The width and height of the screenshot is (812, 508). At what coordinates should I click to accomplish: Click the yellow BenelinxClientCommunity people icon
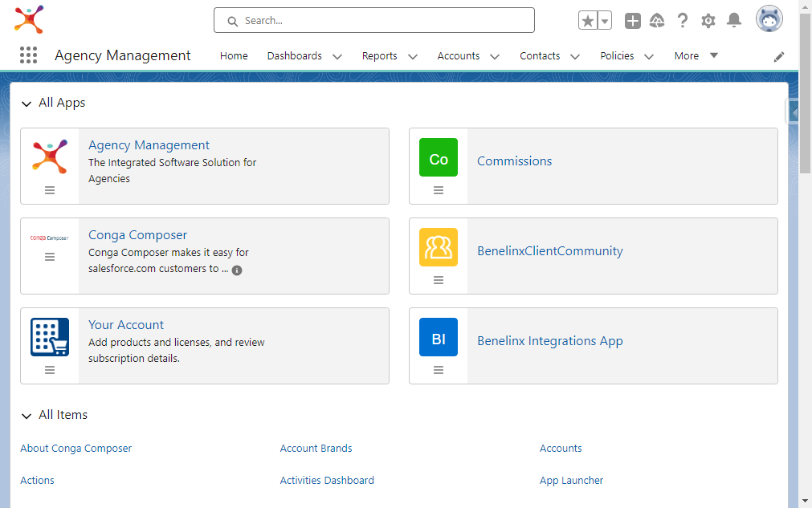coord(438,247)
